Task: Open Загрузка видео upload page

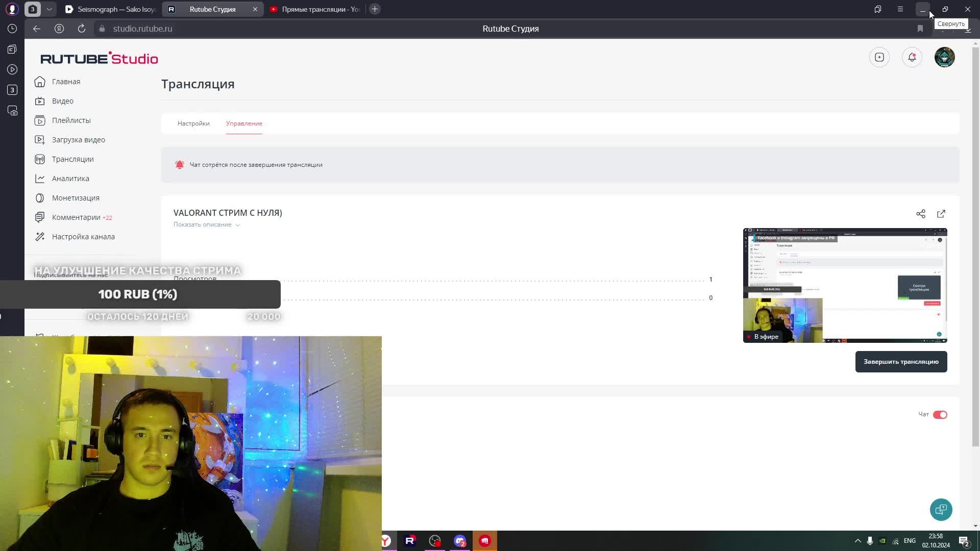Action: tap(70, 140)
